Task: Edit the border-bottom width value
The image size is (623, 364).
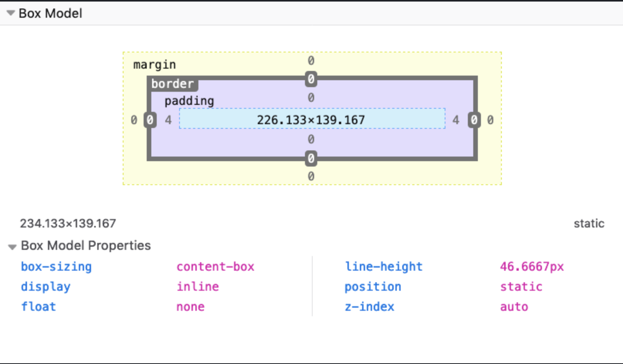Action: coord(311,158)
